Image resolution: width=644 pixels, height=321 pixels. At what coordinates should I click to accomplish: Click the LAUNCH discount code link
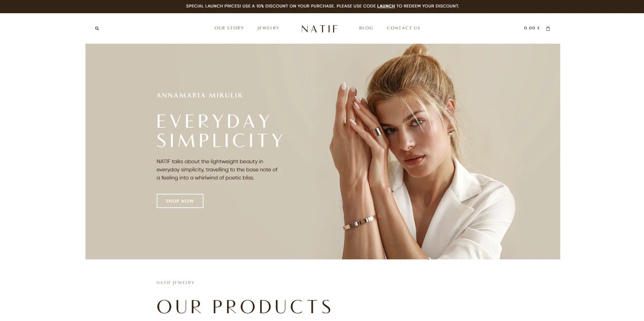pyautogui.click(x=386, y=6)
